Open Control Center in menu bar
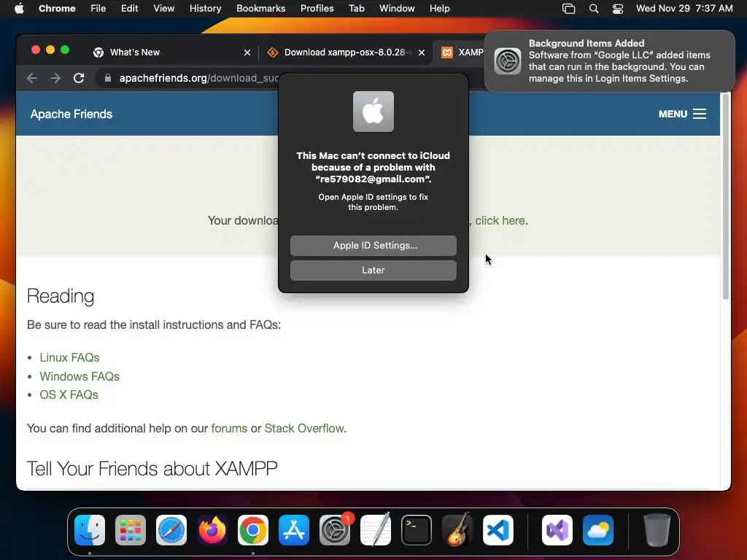Image resolution: width=747 pixels, height=560 pixels. coord(618,9)
